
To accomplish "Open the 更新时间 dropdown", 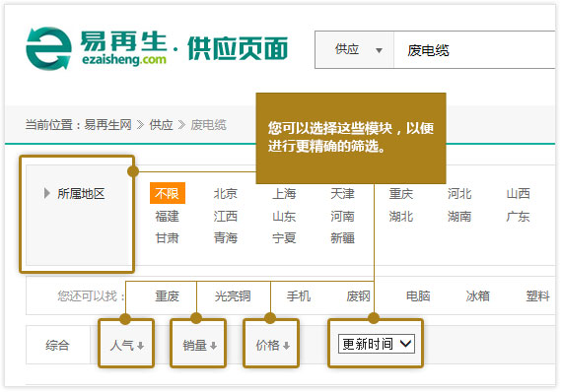I will coord(377,344).
